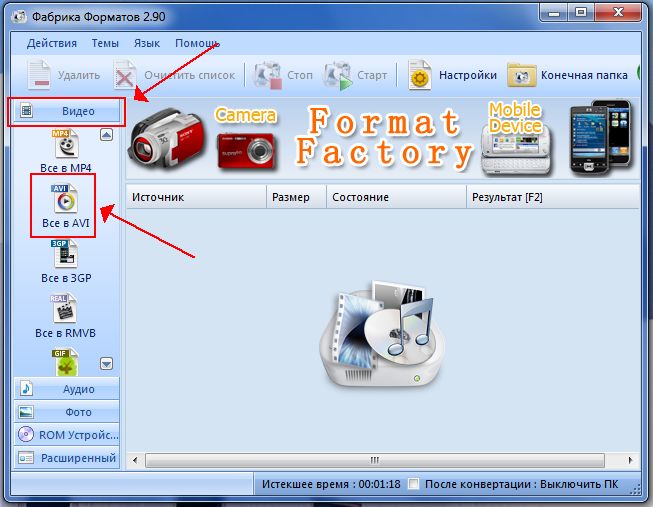
Task: Open the 'Действия' menu
Action: point(52,44)
